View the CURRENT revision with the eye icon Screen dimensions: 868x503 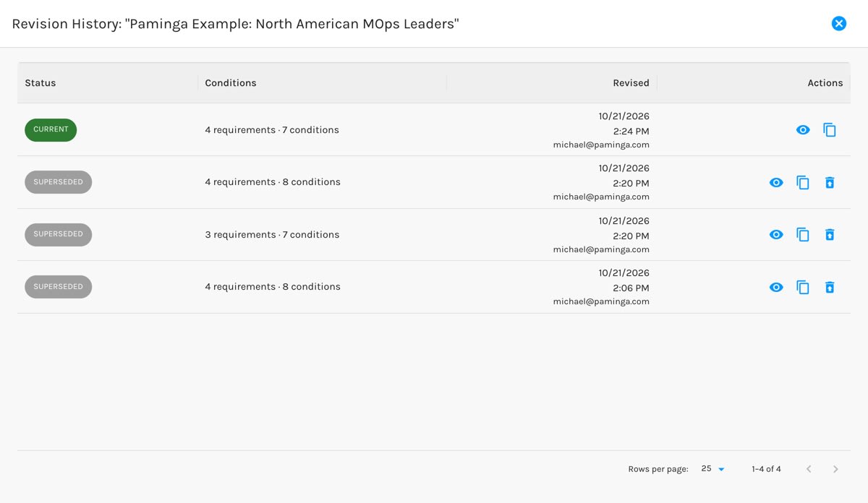[x=803, y=130]
